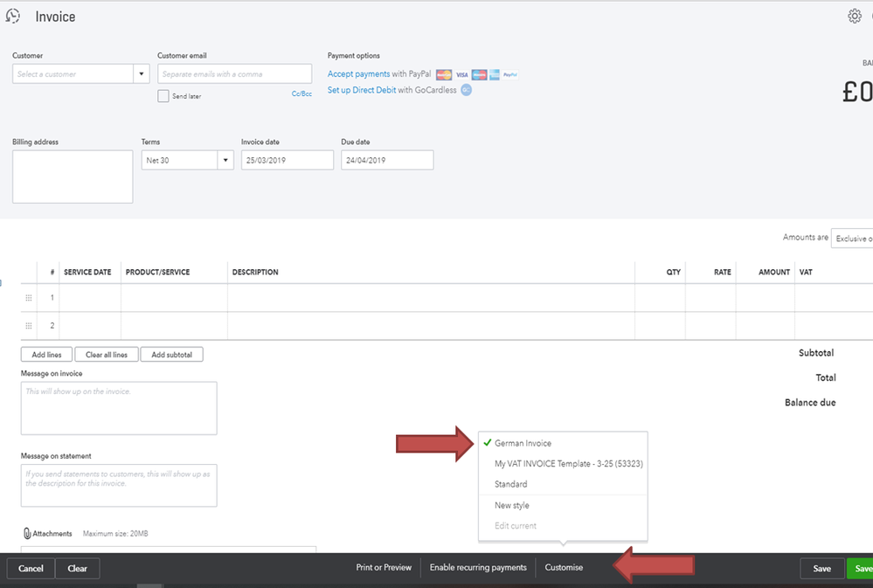
Task: Click the American Express card icon
Action: (x=494, y=74)
